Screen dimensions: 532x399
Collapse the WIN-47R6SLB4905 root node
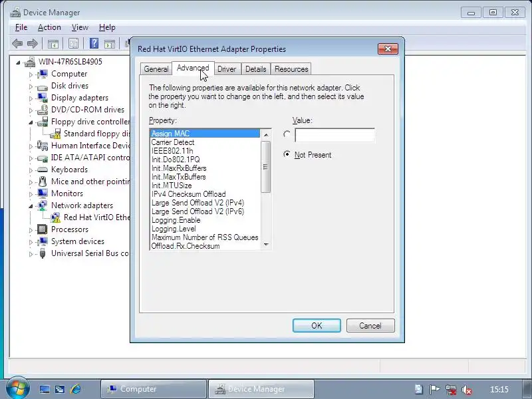18,63
